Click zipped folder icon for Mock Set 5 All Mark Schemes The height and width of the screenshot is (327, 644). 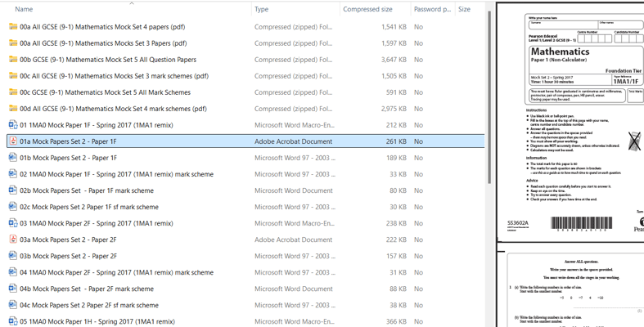tap(13, 92)
